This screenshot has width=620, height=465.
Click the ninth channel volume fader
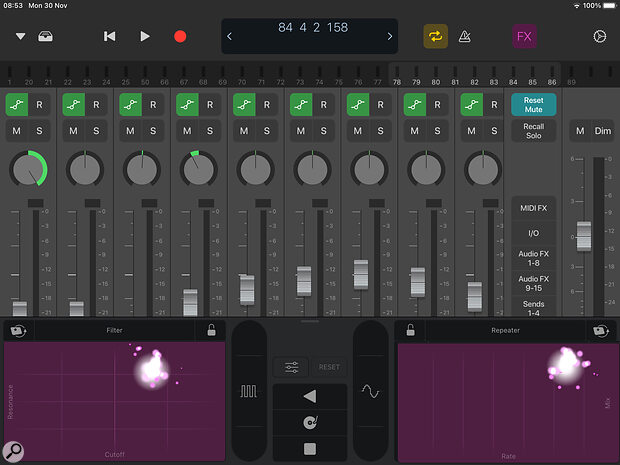(474, 297)
